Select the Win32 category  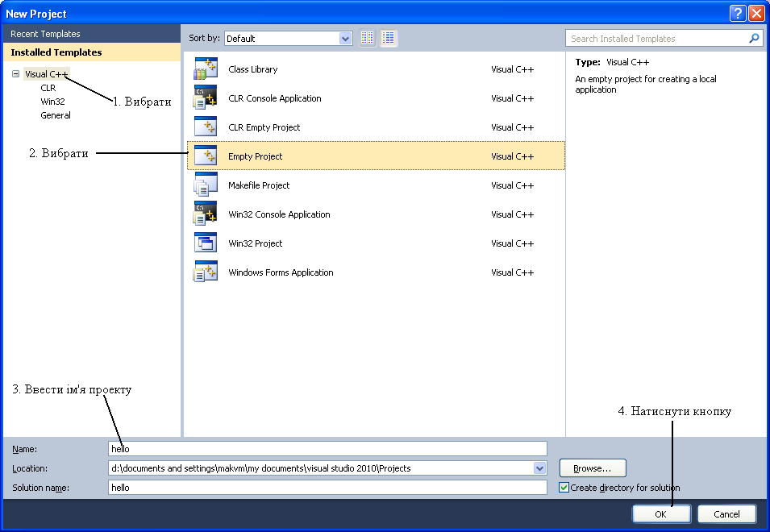(52, 102)
